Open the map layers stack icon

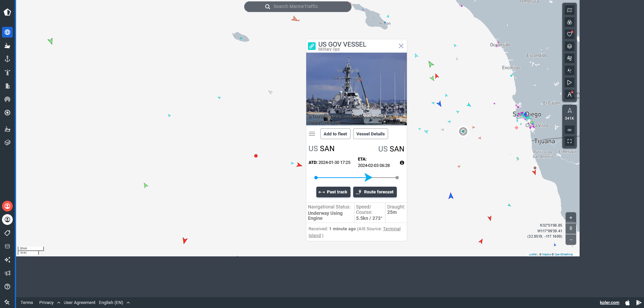pos(570,46)
